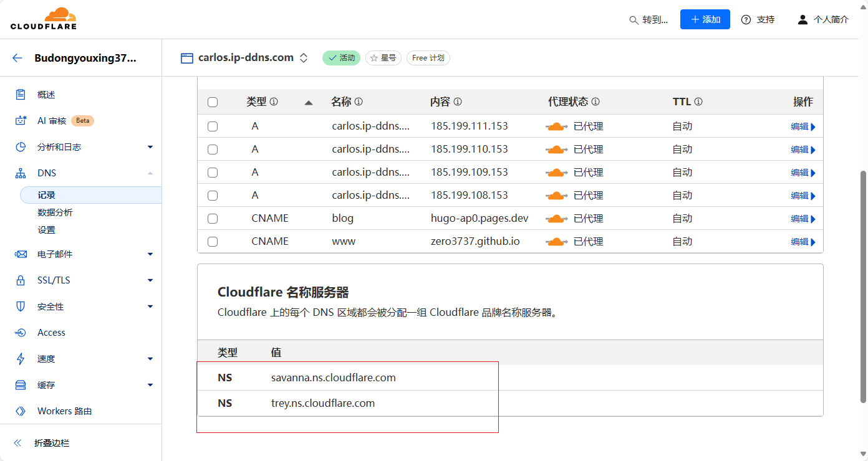Click the proxy cloud icon for blog record
This screenshot has width=868, height=461.
pos(556,219)
